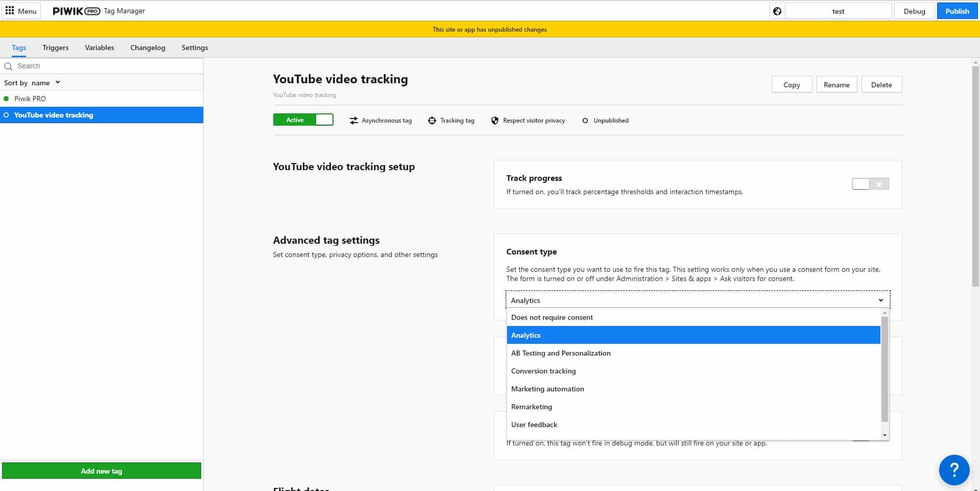The height and width of the screenshot is (491, 980).
Task: Turn on the Track progress switch
Action: coord(870,184)
